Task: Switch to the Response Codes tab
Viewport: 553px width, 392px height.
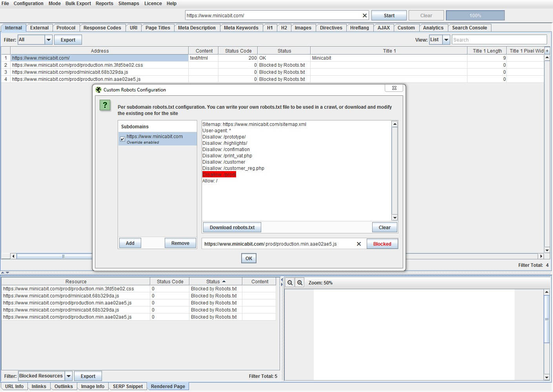Action: [x=102, y=28]
